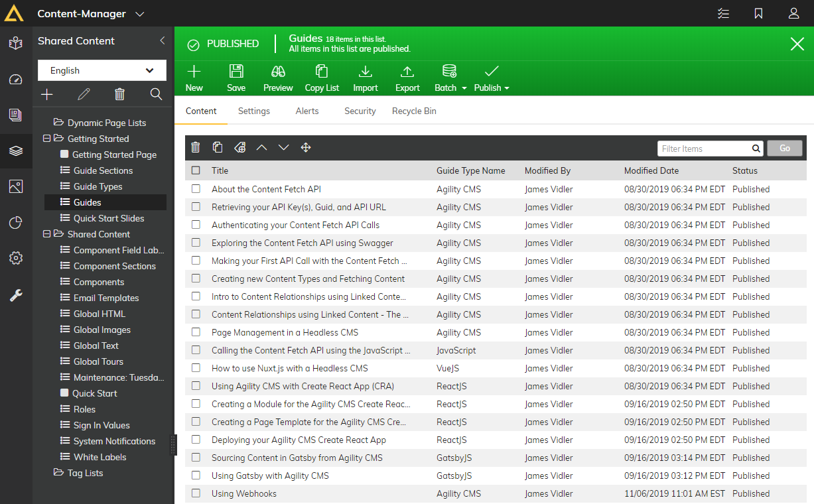Open the wrench tools icon in sidebar
814x504 pixels.
point(16,295)
